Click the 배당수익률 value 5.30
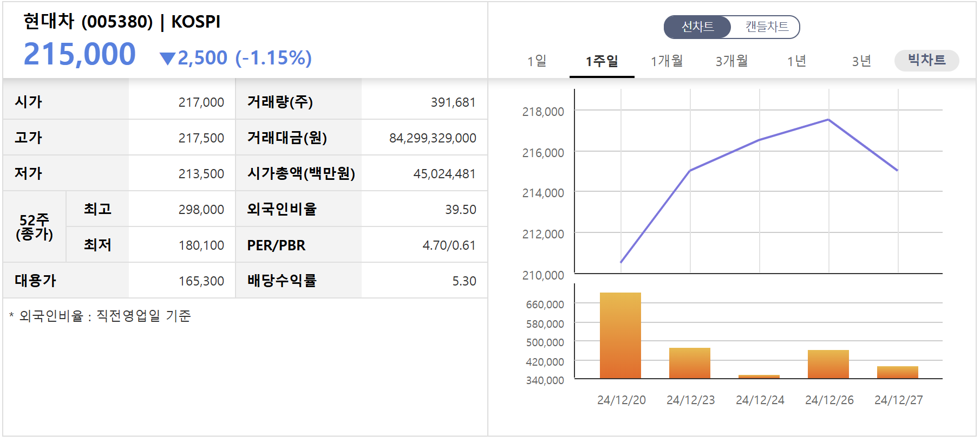Viewport: 980px width, 441px height. point(465,281)
